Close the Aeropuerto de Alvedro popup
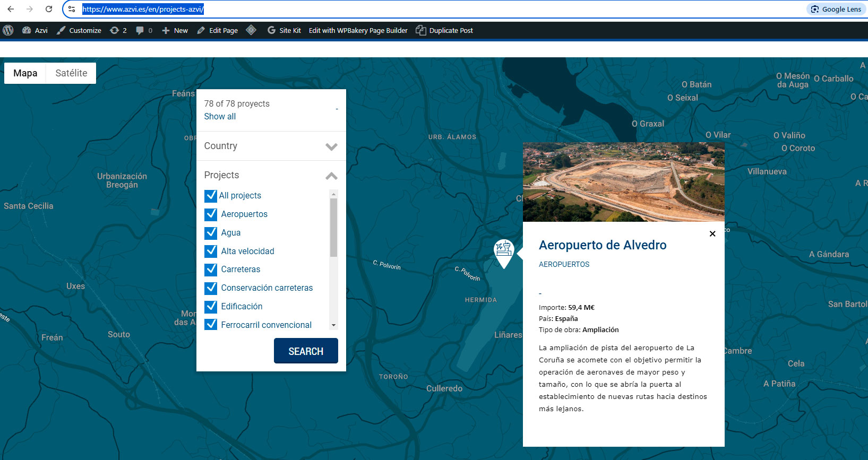The image size is (868, 460). [712, 234]
